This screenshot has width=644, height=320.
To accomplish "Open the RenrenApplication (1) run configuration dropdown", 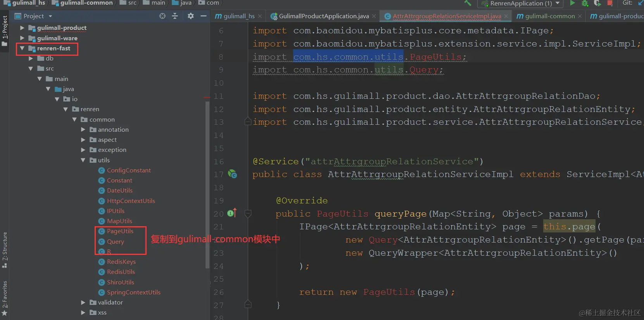I will pyautogui.click(x=521, y=3).
